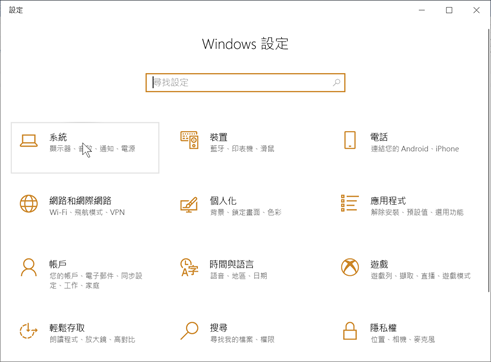The height and width of the screenshot is (362, 491).
Task: Click into the 尋找設定 search field
Action: (x=245, y=82)
